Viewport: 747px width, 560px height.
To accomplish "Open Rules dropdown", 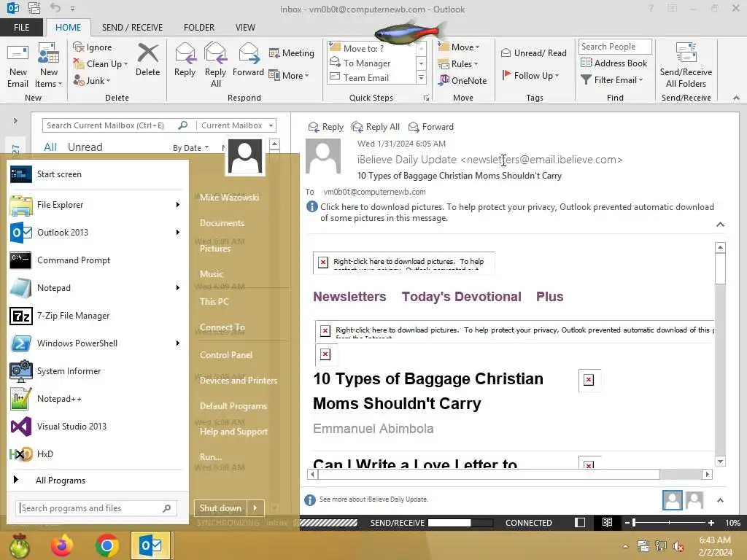I will (458, 64).
